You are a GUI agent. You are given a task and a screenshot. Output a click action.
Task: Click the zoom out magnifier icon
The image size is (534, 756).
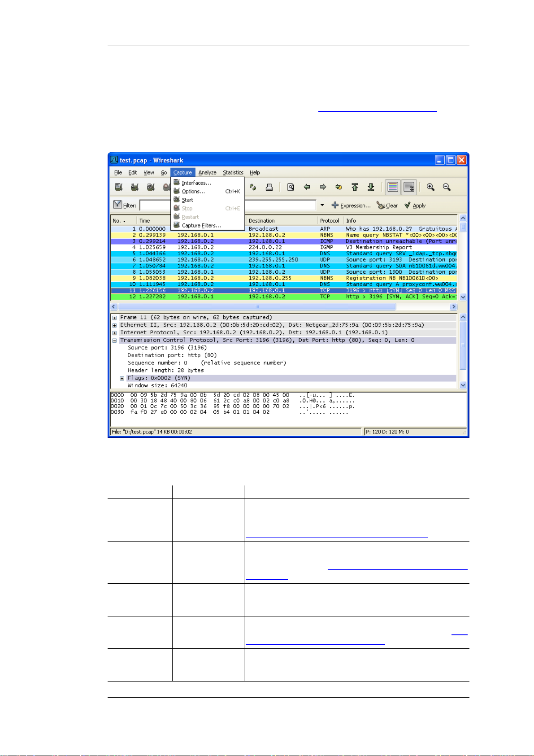click(x=447, y=187)
